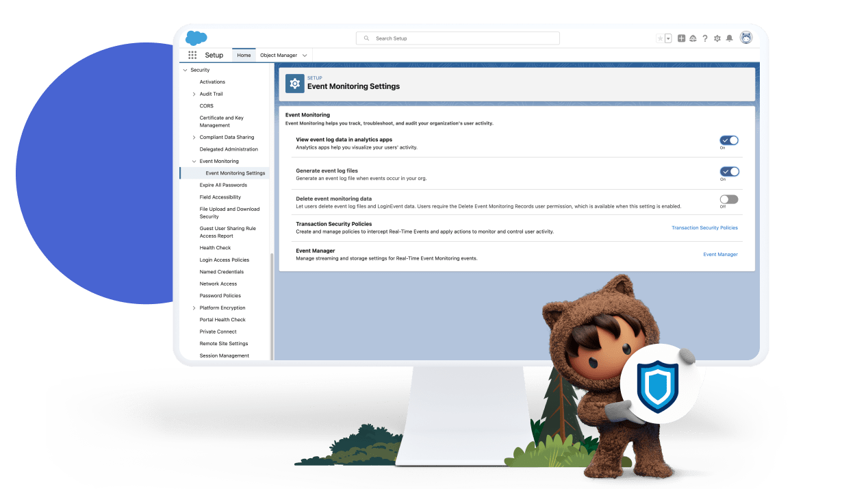Click the Salesforce cloud logo
This screenshot has height=489, width=868.
tap(196, 38)
